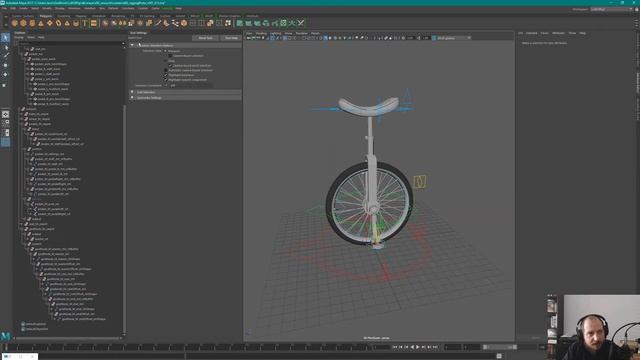
Task: Open the Selection constraint dropdown
Action: pos(190,86)
